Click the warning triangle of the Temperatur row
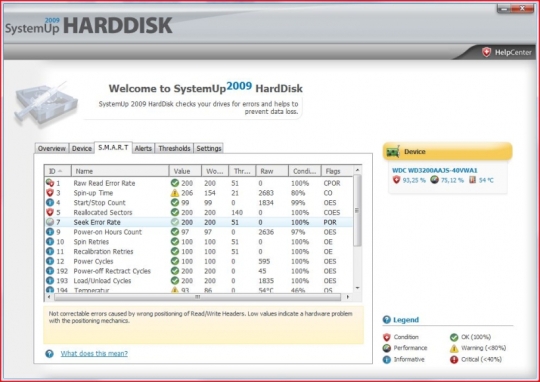Viewport: 540px width, 382px height. [175, 290]
